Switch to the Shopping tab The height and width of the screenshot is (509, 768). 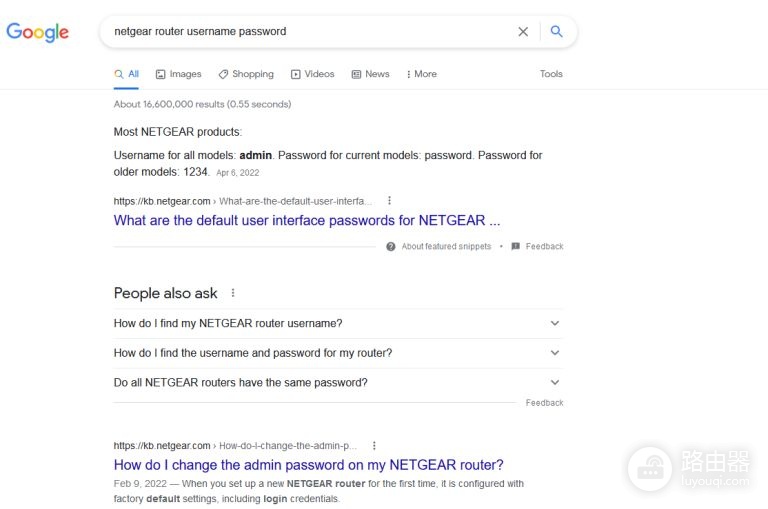(x=246, y=74)
